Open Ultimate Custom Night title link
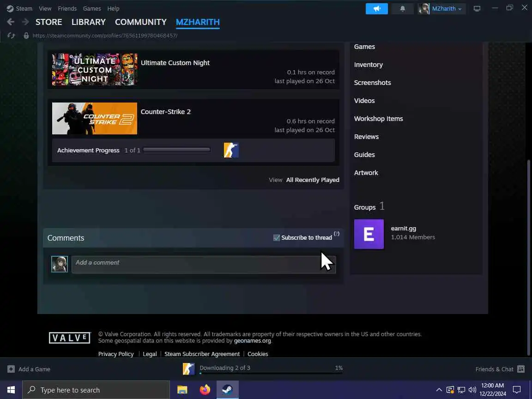532x399 pixels. pos(175,63)
